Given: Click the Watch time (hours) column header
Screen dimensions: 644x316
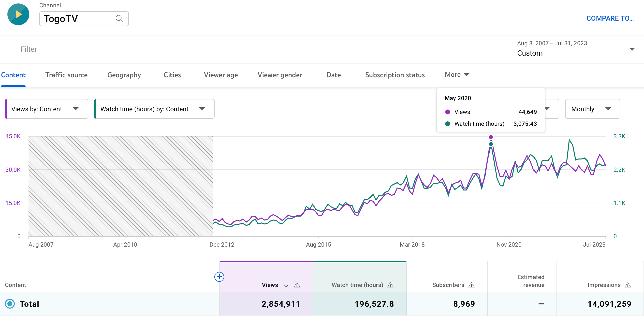Looking at the screenshot, I should click(357, 285).
